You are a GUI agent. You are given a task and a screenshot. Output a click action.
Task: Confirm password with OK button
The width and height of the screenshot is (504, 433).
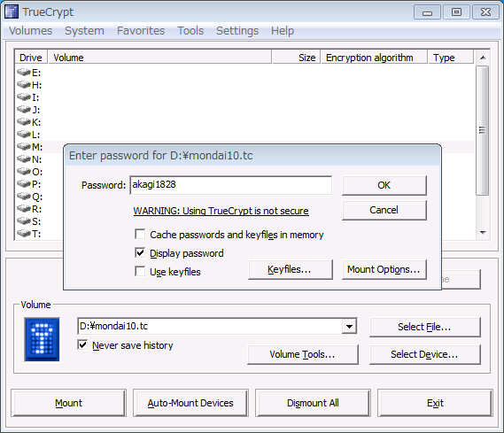pyautogui.click(x=384, y=185)
